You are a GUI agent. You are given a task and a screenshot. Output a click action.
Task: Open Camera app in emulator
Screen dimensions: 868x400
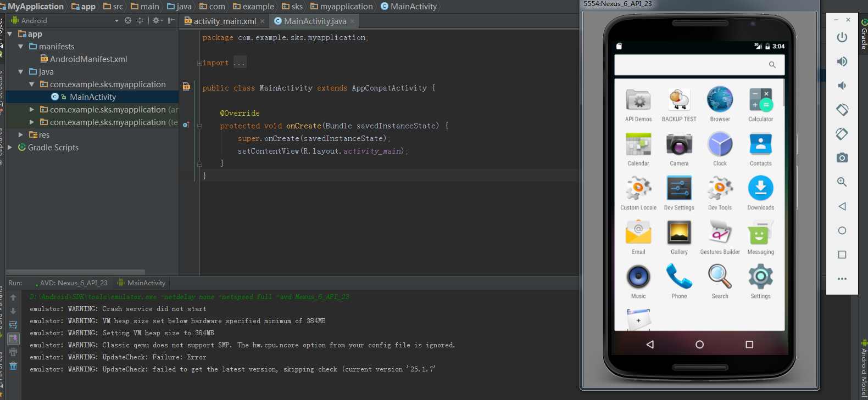click(679, 149)
